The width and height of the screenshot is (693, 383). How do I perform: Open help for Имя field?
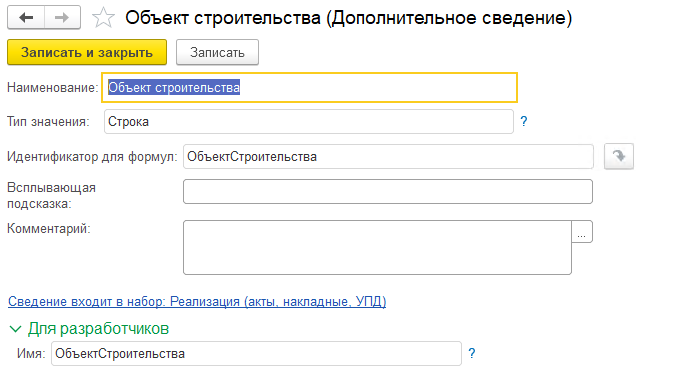tap(472, 353)
